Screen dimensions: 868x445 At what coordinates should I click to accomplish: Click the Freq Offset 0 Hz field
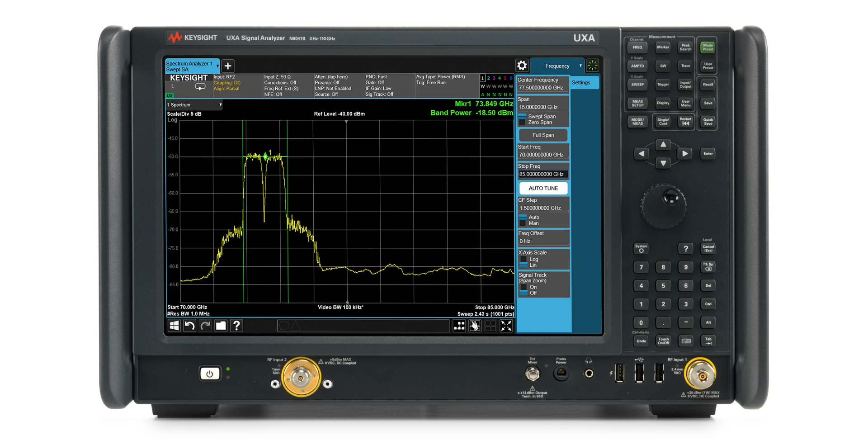[x=543, y=241]
